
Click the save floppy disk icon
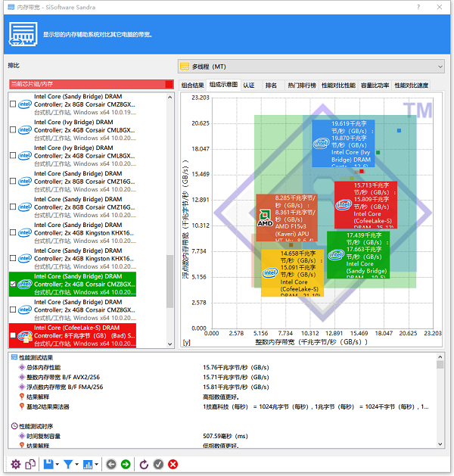[x=48, y=464]
